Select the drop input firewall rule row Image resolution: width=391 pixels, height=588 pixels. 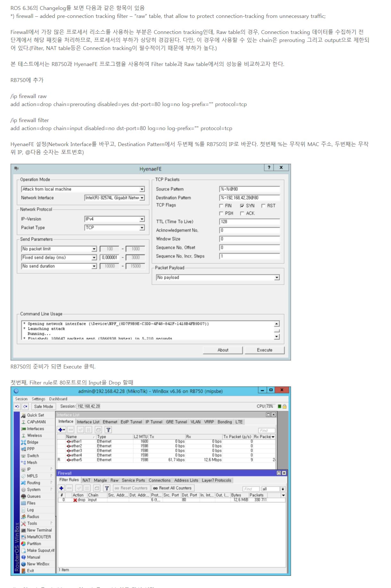pos(171,500)
